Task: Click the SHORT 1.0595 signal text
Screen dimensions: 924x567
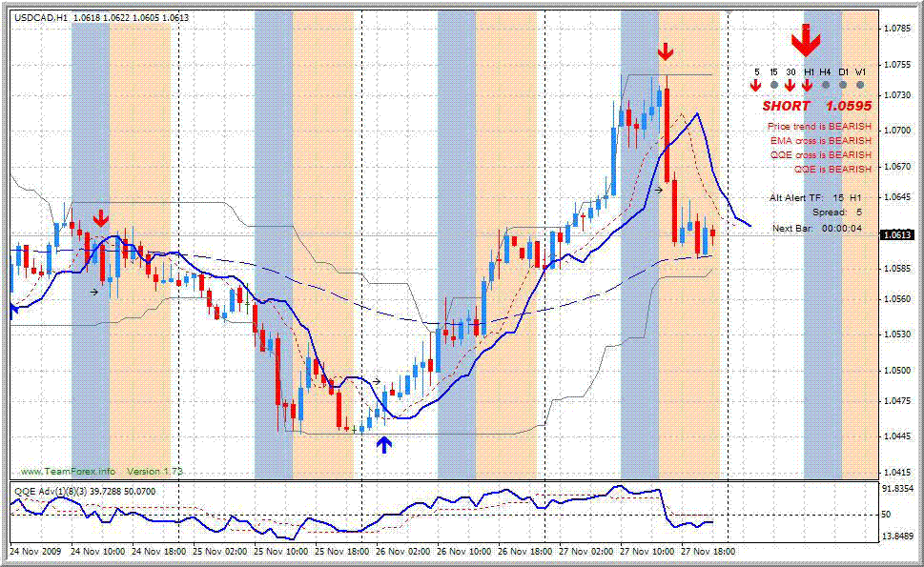Action: pyautogui.click(x=816, y=105)
